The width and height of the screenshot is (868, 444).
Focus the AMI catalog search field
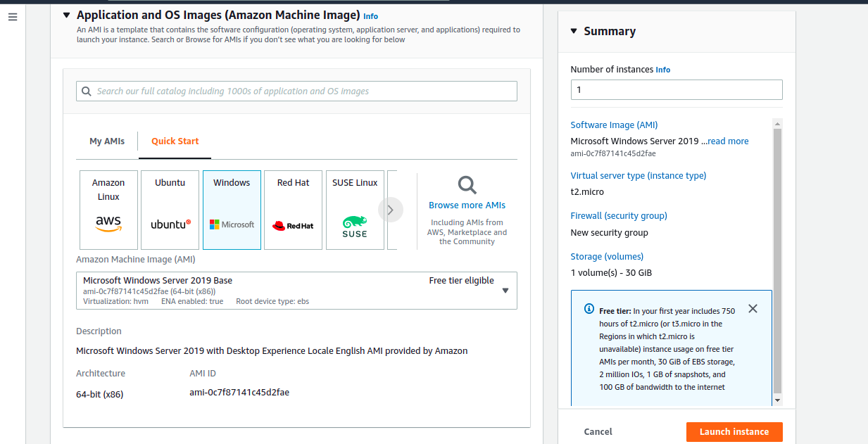(296, 91)
